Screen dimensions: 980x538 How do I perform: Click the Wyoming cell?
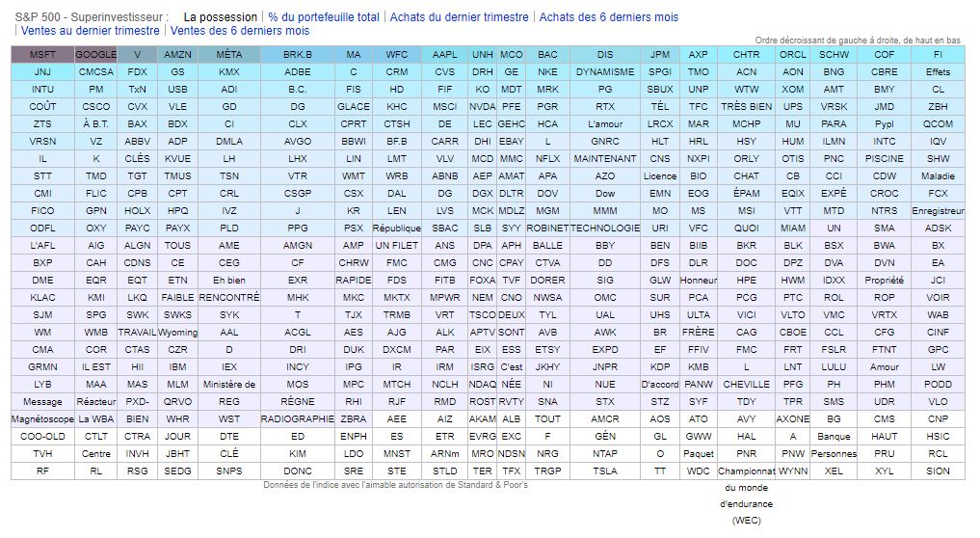177,333
